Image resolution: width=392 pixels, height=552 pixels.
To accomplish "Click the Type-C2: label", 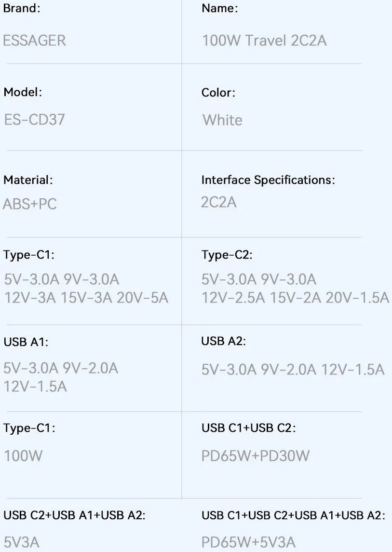I will [227, 255].
